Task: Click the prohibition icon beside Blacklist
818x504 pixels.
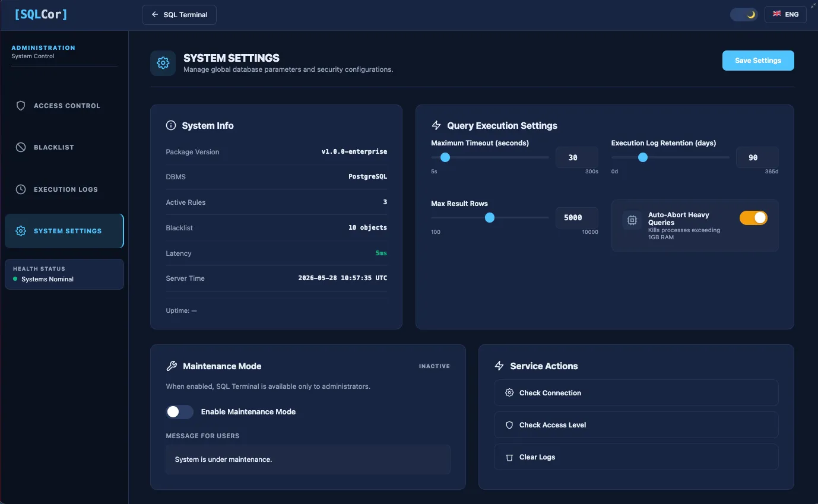Action: (x=21, y=147)
